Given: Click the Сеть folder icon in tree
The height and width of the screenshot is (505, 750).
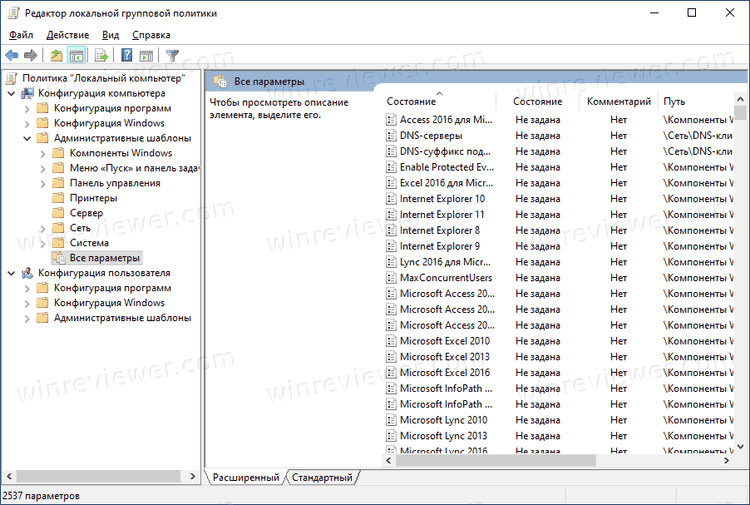Looking at the screenshot, I should [58, 228].
